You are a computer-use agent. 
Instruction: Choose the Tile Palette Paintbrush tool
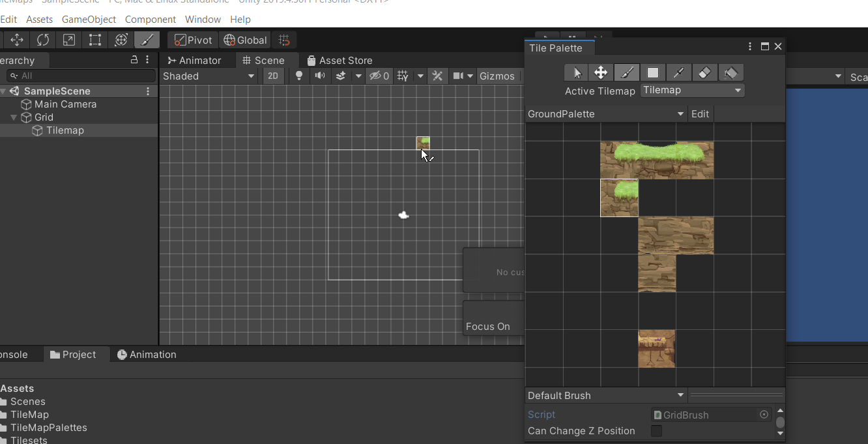pos(627,72)
